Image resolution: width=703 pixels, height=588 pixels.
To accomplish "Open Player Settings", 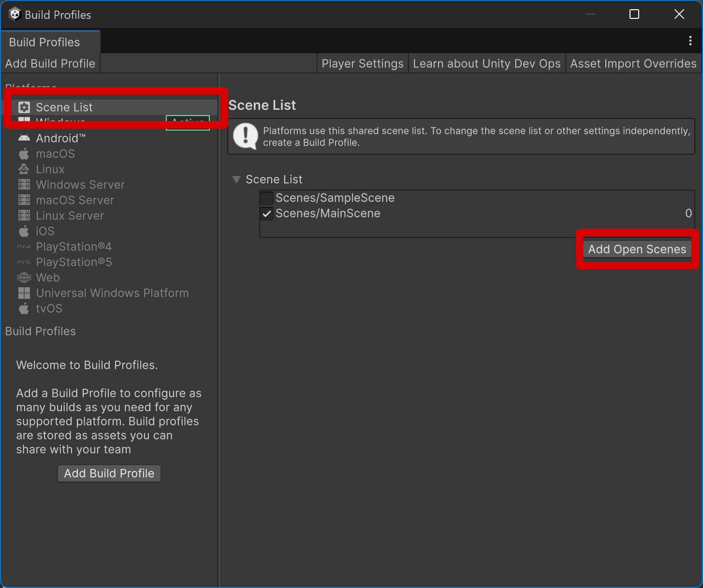I will (363, 63).
